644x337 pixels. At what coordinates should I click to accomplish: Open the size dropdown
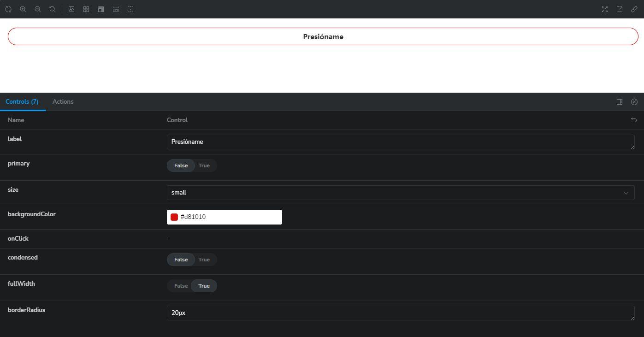point(401,193)
